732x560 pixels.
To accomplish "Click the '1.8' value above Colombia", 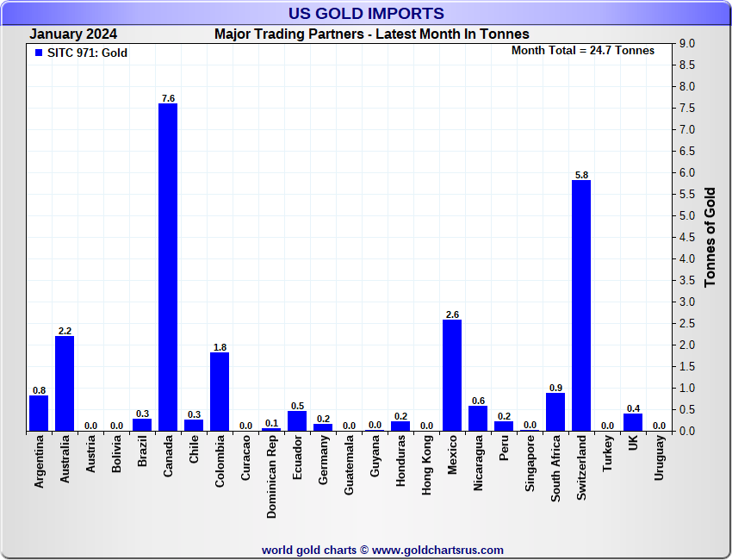I will coord(220,347).
